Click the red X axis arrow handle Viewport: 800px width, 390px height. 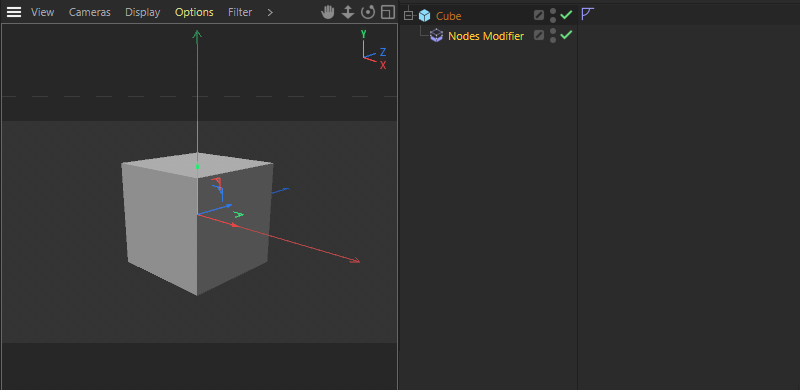(x=354, y=261)
